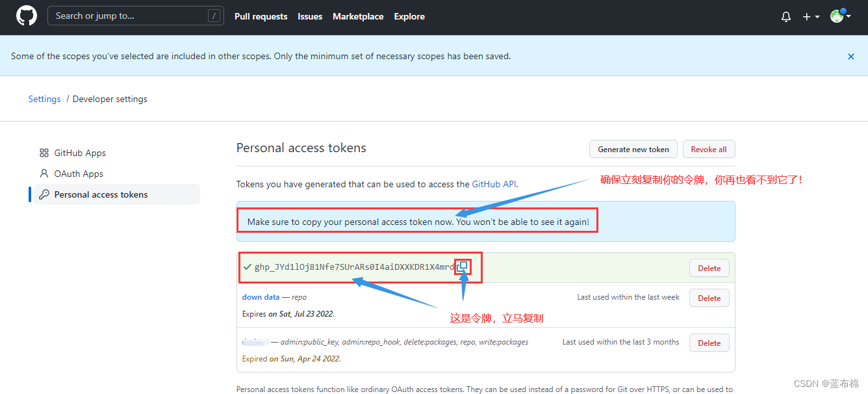Click 'Expires on Sat, Jul 23 2022' text
The width and height of the screenshot is (868, 394).
click(x=288, y=313)
